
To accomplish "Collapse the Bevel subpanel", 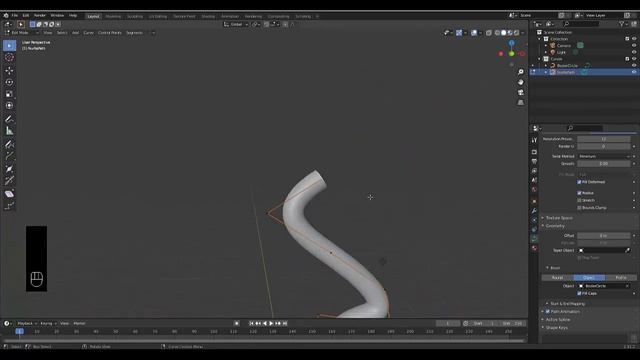I will 554,268.
